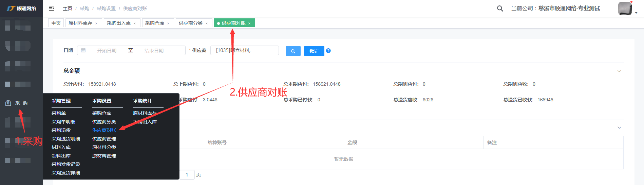644x185 pixels.
Task: Close the 供应商对账 active tab
Action: pyautogui.click(x=249, y=23)
